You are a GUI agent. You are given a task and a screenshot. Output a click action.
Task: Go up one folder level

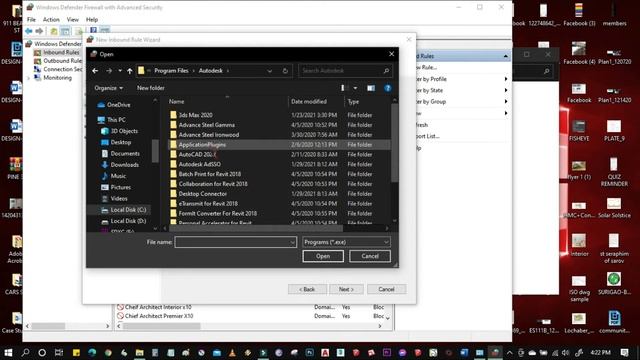point(129,71)
